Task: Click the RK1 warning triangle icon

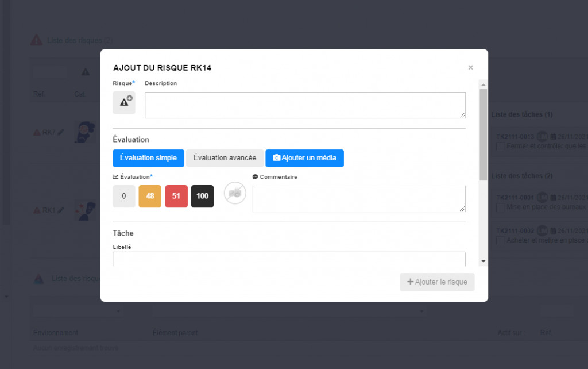Action: (37, 210)
